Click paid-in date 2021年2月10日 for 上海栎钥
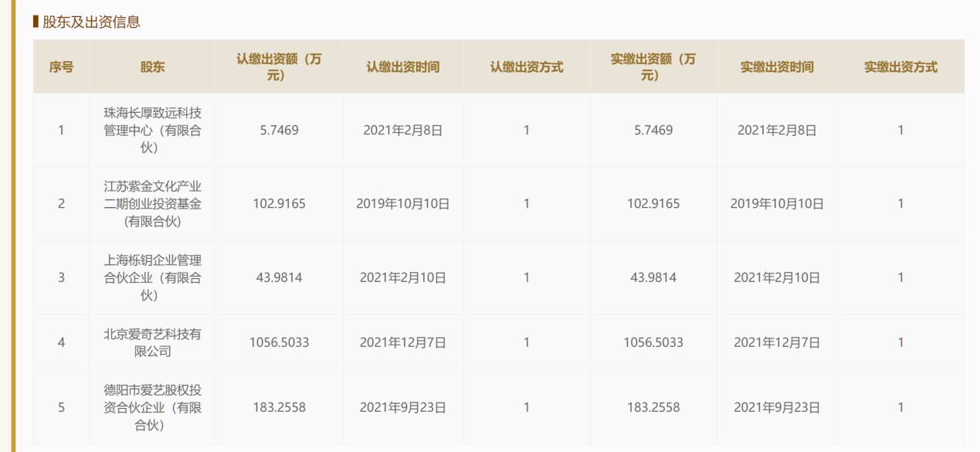Image resolution: width=980 pixels, height=452 pixels. tap(777, 277)
